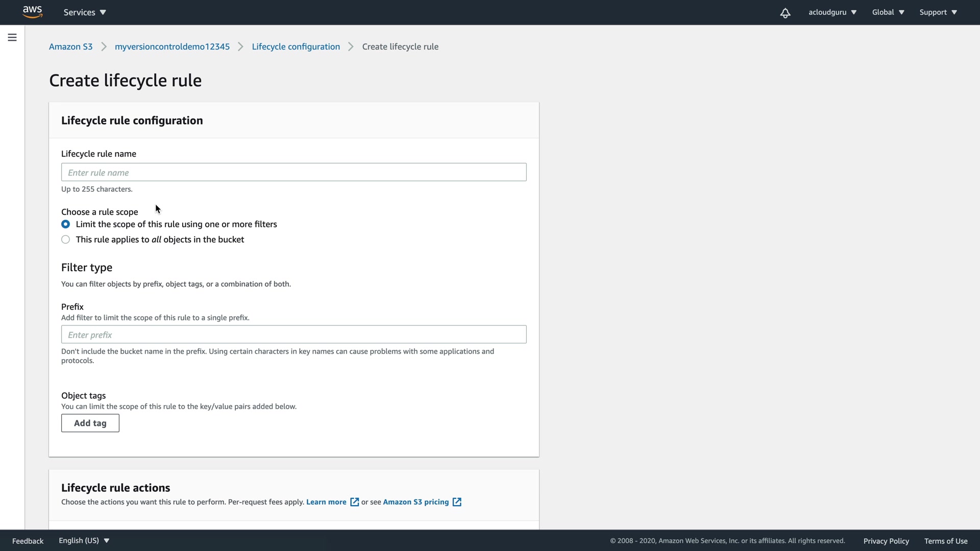Open English (US) language selector
This screenshot has width=980, height=551.
(x=84, y=541)
